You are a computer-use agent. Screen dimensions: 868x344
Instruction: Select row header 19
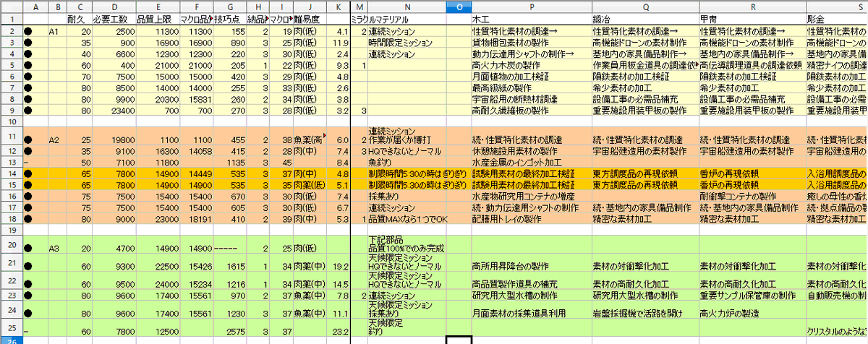(10, 228)
